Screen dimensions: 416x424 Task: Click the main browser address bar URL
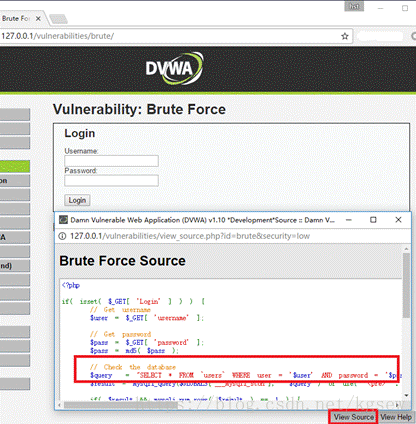tap(57, 36)
